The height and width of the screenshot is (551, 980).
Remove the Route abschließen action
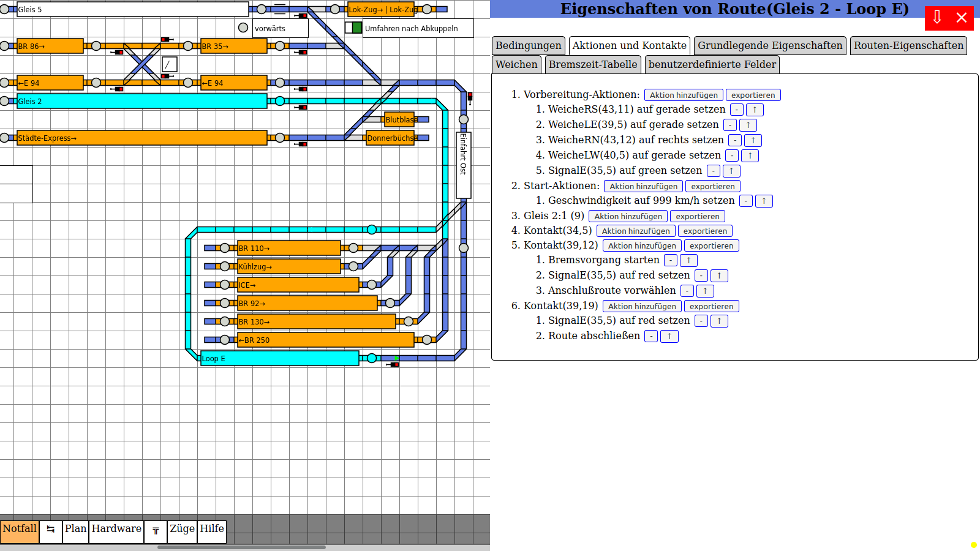651,337
